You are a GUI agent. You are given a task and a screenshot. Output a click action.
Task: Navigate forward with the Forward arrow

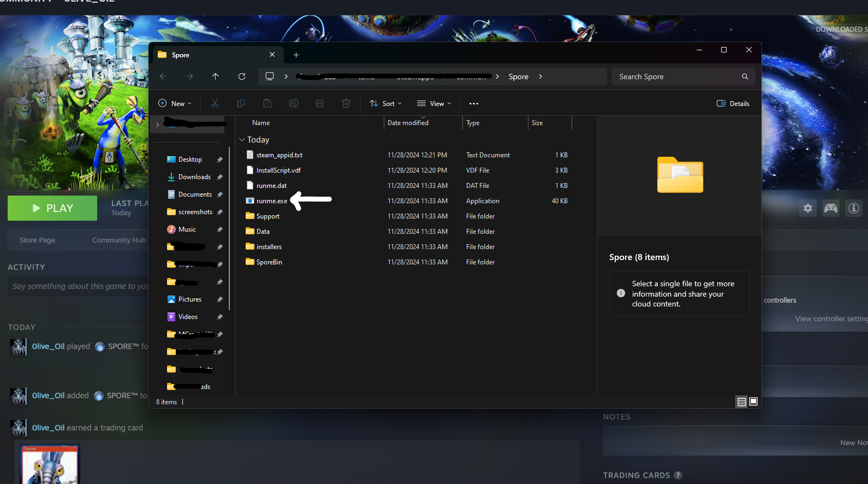[x=189, y=76]
